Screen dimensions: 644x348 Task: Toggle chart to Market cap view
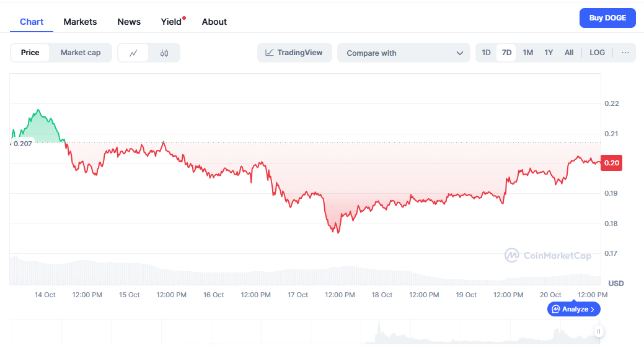pos(81,53)
